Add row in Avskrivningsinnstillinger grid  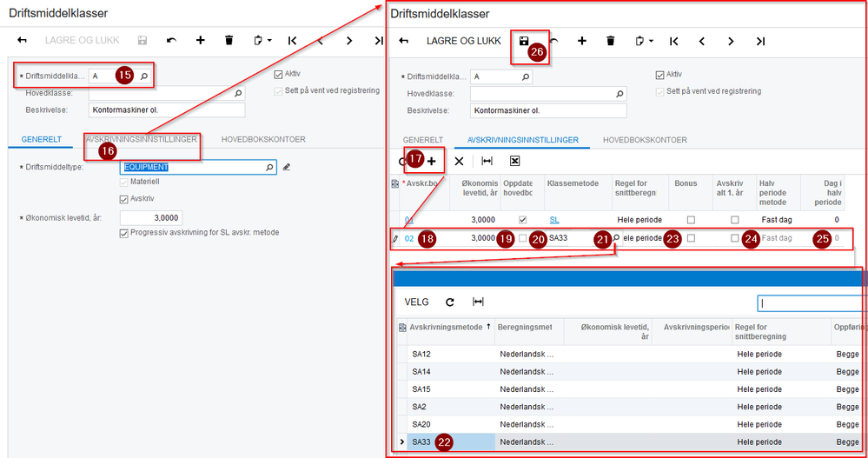[x=432, y=161]
